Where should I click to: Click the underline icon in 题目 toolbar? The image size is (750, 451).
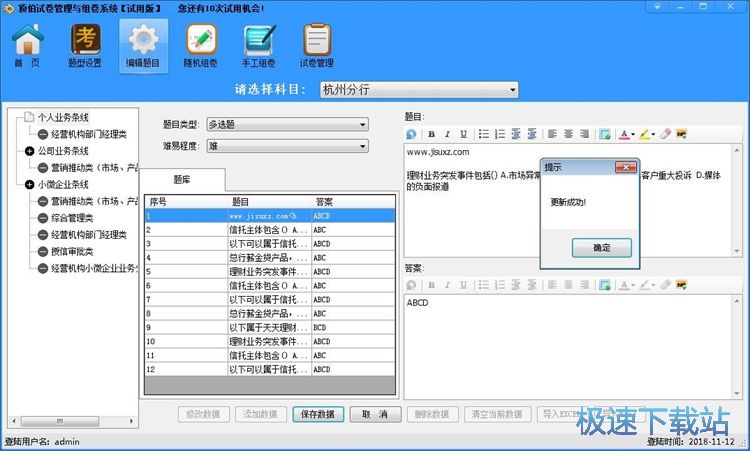[x=463, y=134]
